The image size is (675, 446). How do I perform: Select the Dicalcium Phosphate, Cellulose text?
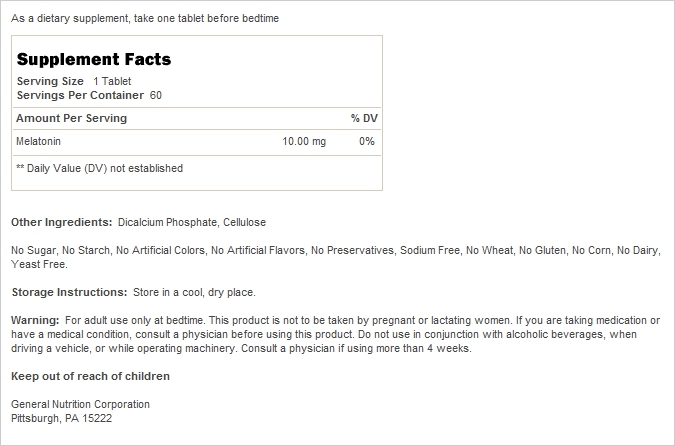[x=192, y=223]
